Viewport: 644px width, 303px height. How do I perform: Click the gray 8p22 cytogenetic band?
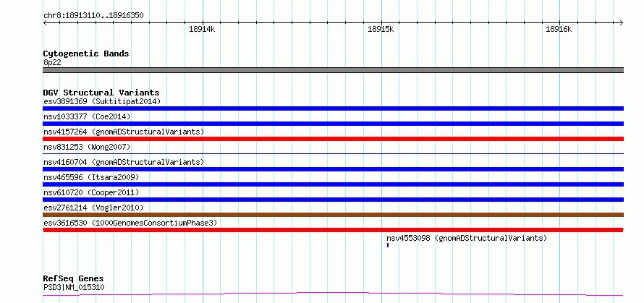click(333, 70)
